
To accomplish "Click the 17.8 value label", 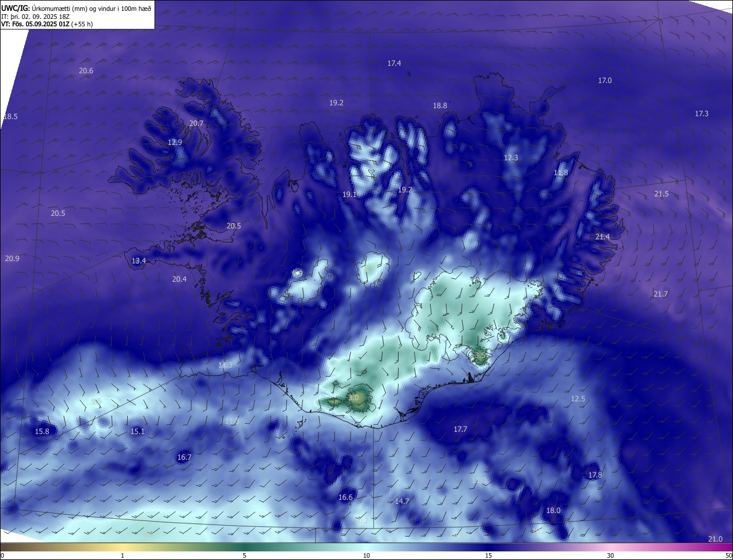I will (595, 475).
